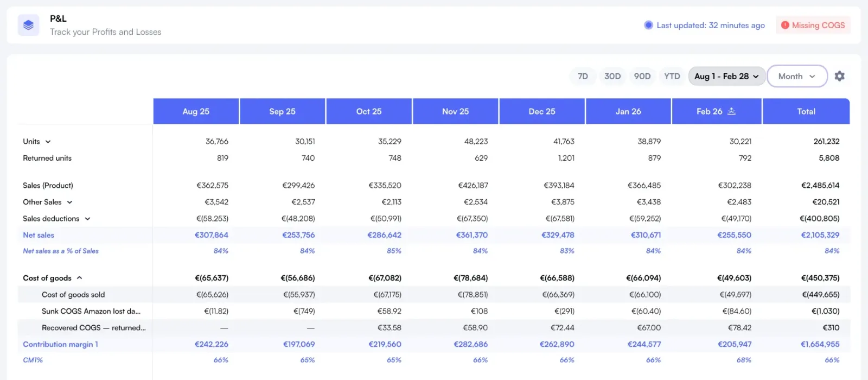The width and height of the screenshot is (868, 380).
Task: Click the Sep 25 net sales value €253,756
Action: (298, 235)
